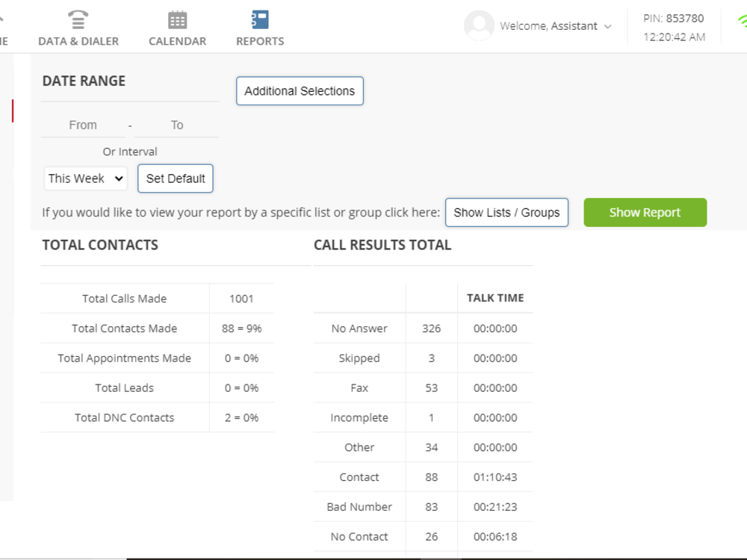The height and width of the screenshot is (560, 747).
Task: Click the 12:20:42 AM clock text
Action: (674, 37)
